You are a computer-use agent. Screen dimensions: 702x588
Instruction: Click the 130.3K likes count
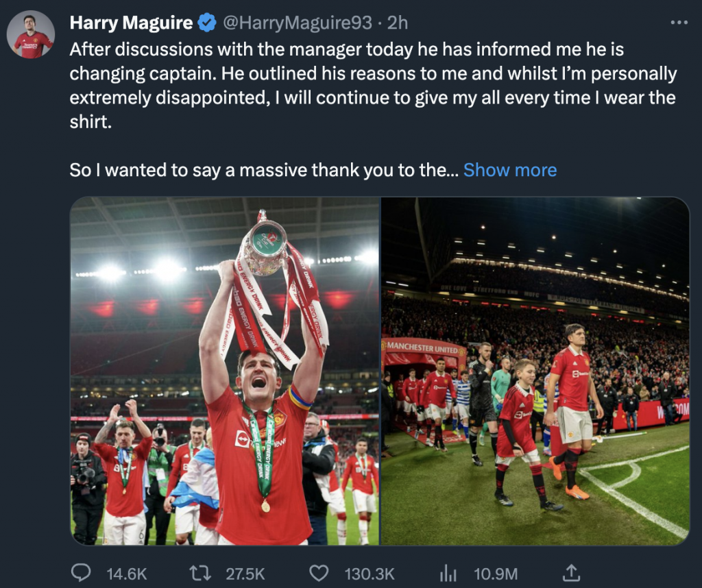(x=370, y=574)
